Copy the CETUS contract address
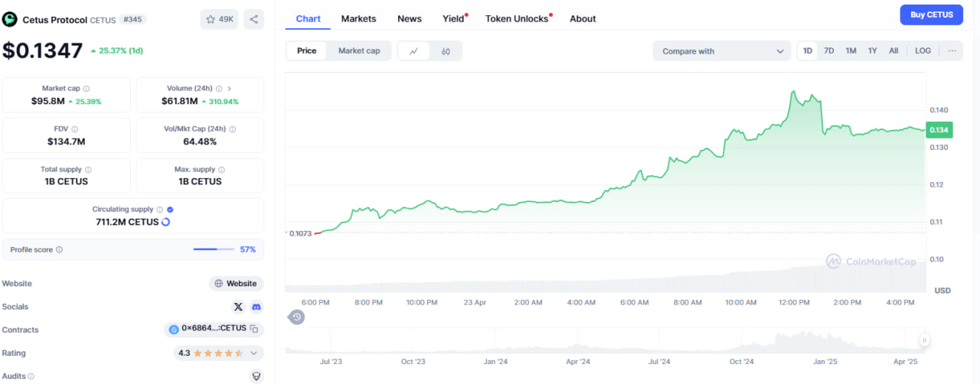 point(253,329)
